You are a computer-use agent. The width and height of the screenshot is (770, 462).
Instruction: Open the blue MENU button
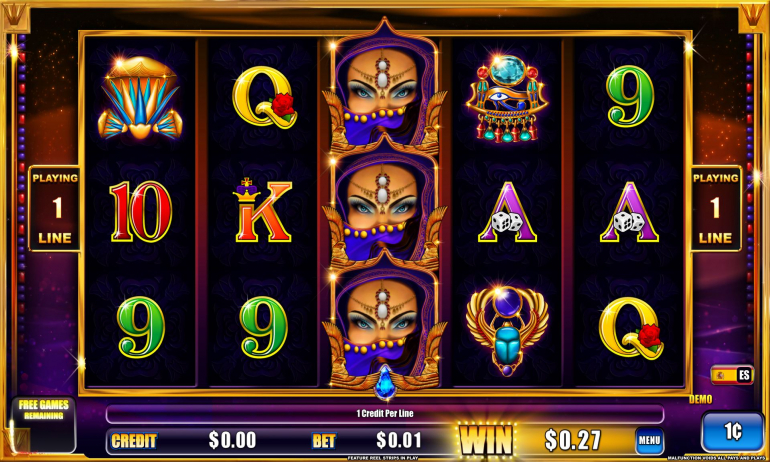649,440
